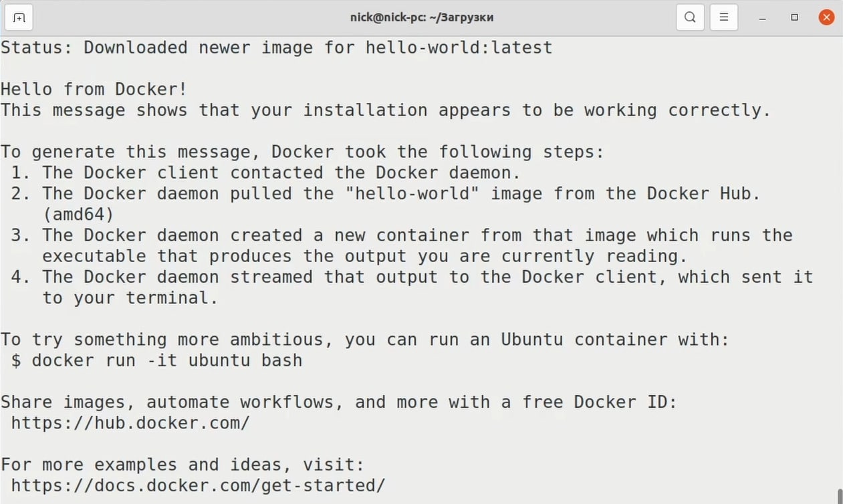Open the terminal search tool
The image size is (843, 504).
click(x=691, y=17)
